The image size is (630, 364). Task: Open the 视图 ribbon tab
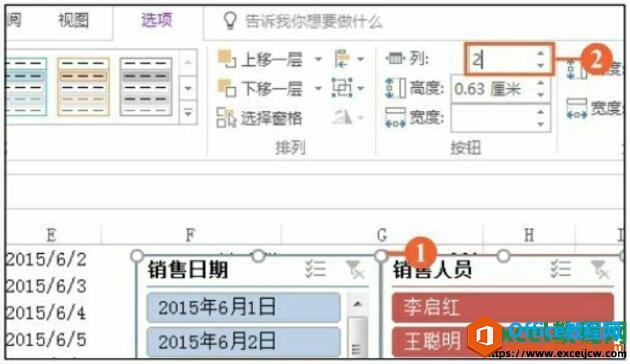tap(73, 20)
